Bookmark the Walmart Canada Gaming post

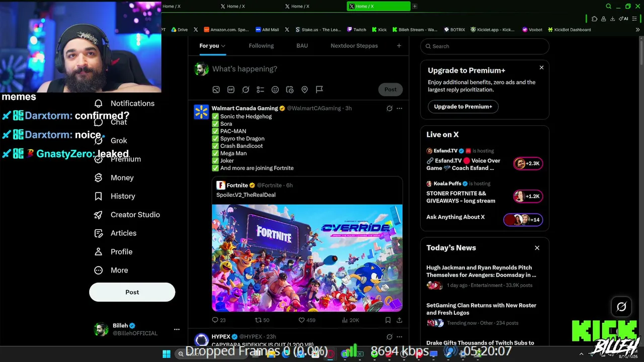pyautogui.click(x=388, y=320)
